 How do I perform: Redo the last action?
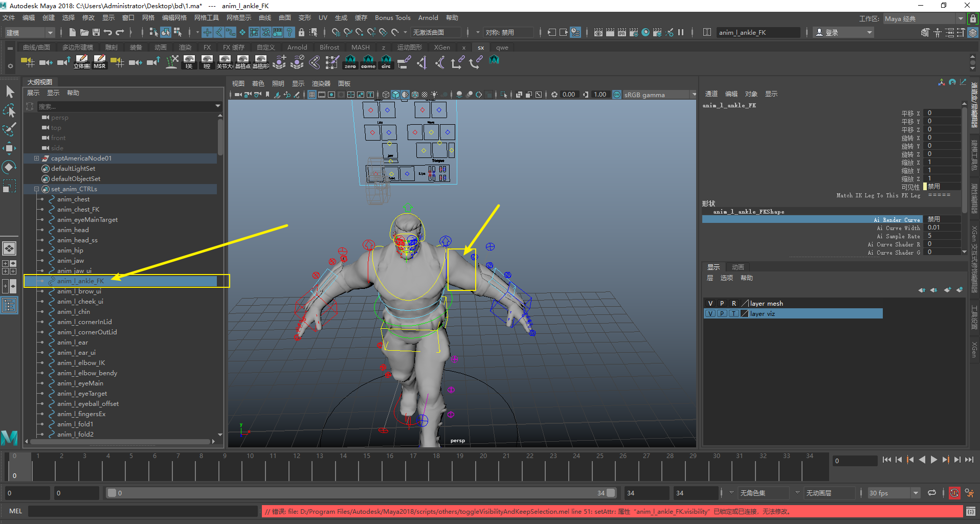point(120,32)
